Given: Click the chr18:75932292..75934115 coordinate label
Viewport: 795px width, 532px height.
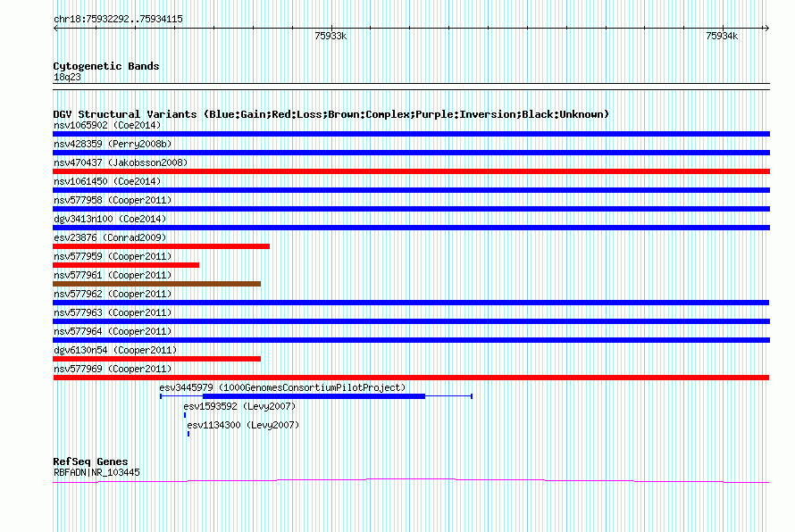Looking at the screenshot, I should 118,19.
